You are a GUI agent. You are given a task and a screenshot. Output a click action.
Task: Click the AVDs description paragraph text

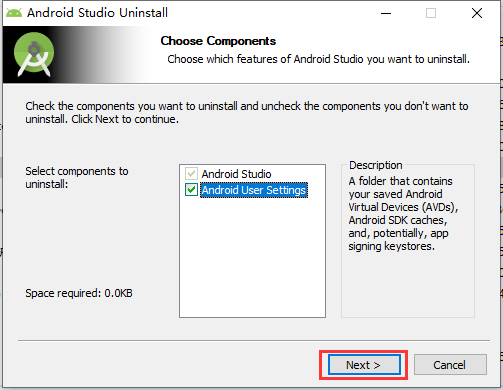click(403, 214)
